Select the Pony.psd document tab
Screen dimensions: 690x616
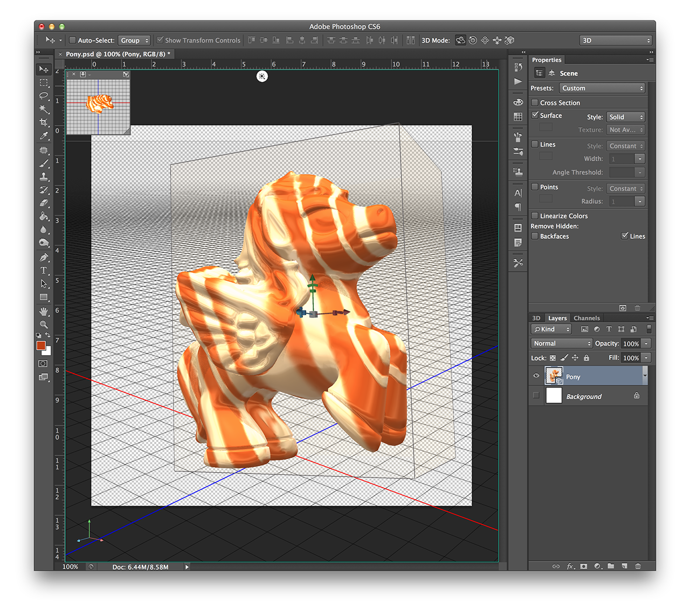[118, 54]
